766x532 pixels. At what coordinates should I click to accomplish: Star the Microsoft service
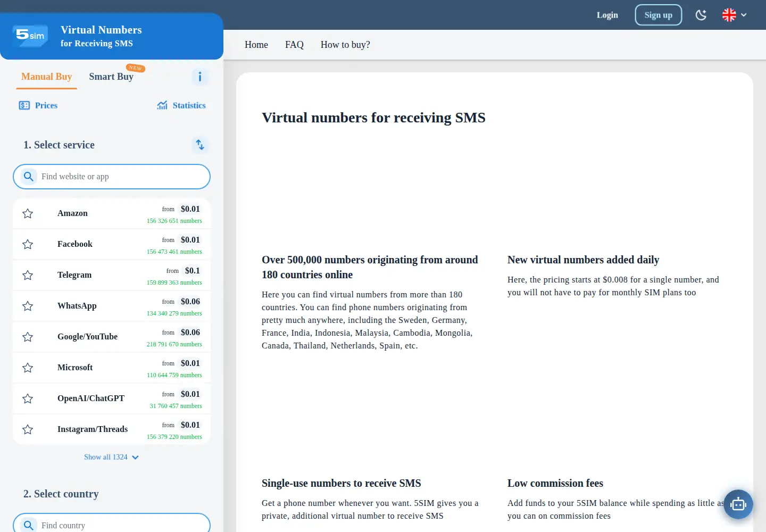pyautogui.click(x=28, y=368)
